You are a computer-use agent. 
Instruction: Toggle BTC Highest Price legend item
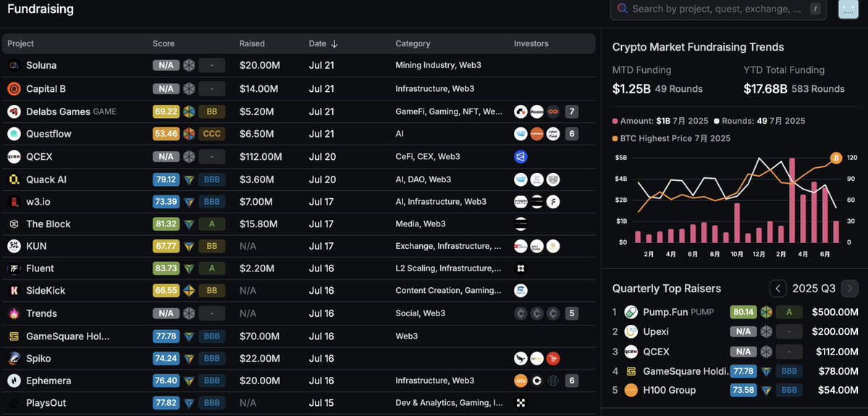coord(671,138)
